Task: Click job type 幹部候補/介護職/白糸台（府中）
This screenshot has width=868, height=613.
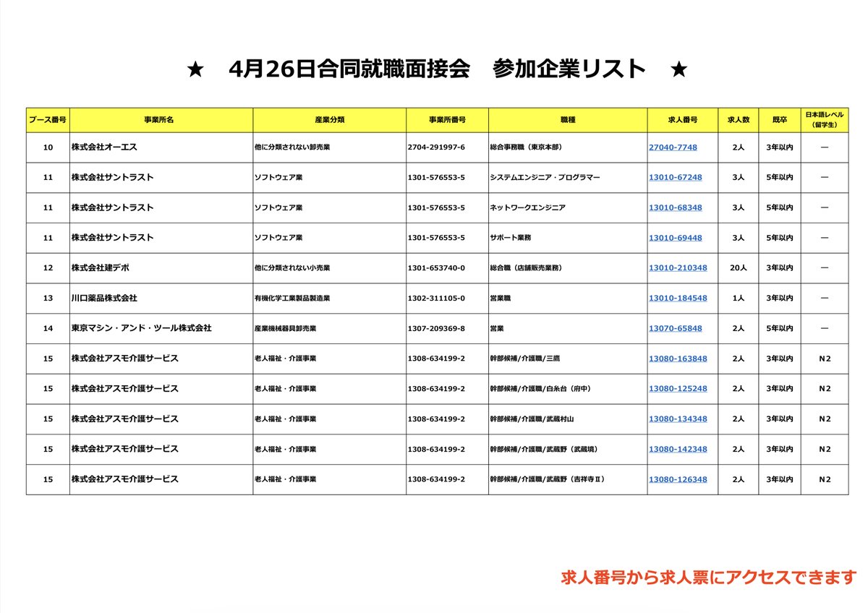Action: pyautogui.click(x=540, y=389)
